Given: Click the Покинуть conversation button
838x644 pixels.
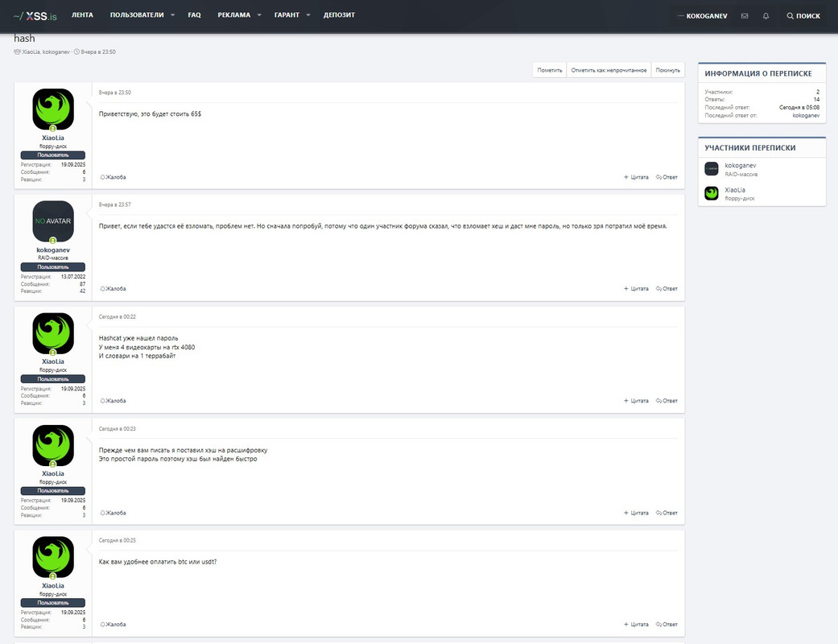Looking at the screenshot, I should (668, 70).
